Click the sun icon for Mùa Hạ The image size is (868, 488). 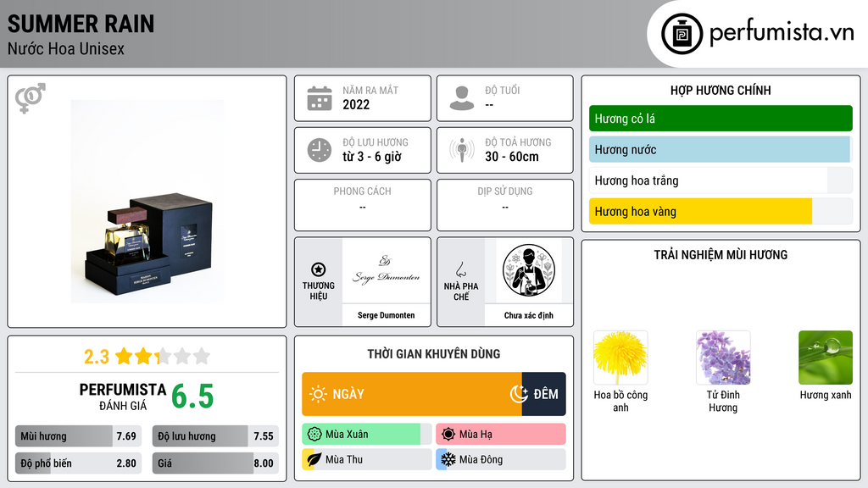tap(448, 435)
